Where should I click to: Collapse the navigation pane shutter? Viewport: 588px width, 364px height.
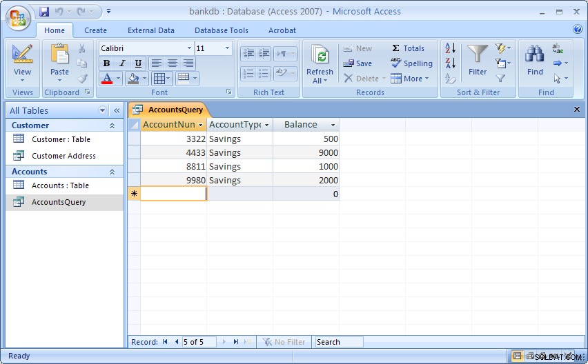pyautogui.click(x=117, y=110)
